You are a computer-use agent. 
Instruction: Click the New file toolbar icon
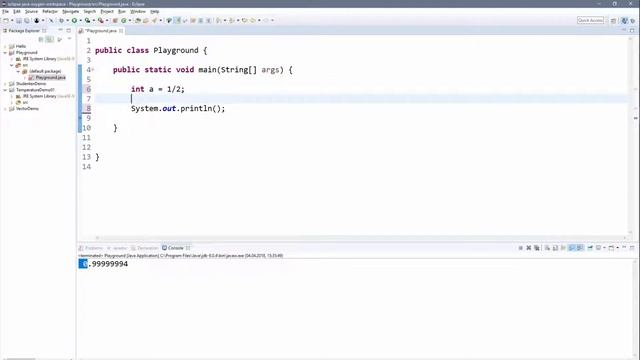(6, 20)
